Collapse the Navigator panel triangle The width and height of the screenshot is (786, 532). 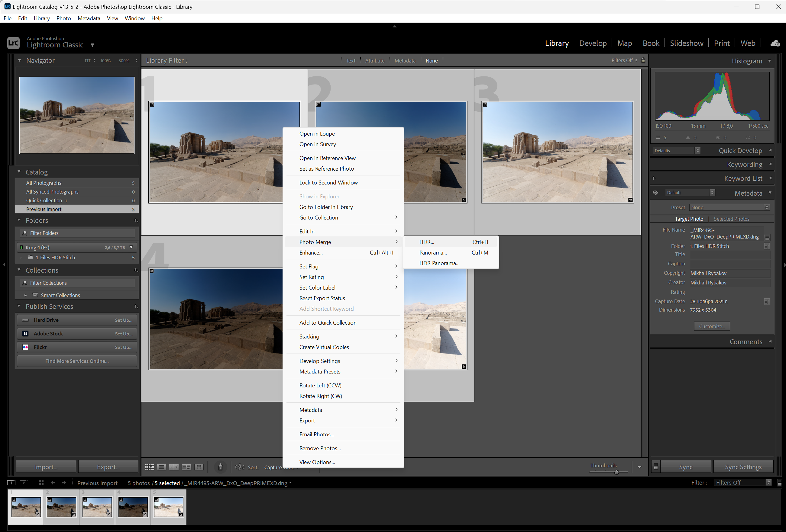(19, 60)
